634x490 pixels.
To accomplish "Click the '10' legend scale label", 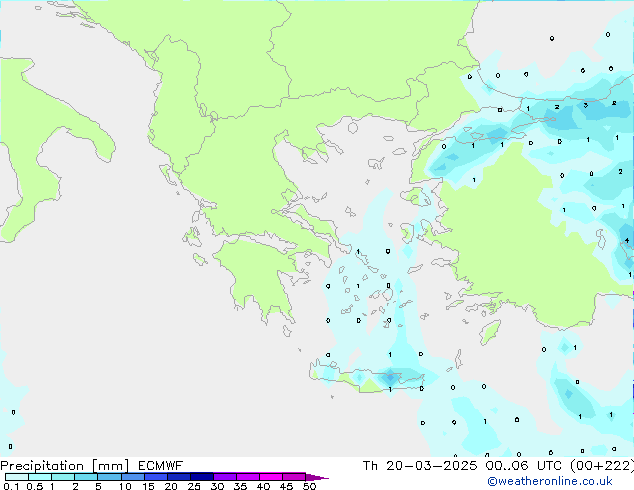I will pos(125,486).
